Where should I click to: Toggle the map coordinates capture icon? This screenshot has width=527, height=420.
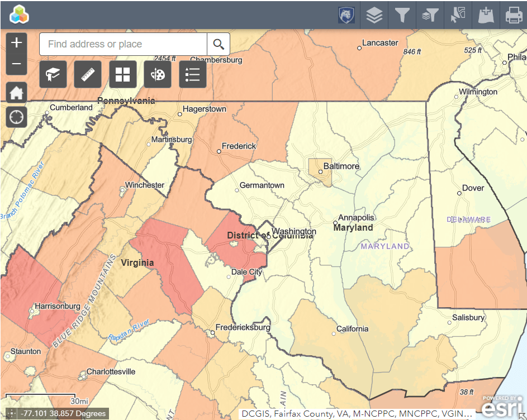pos(11,414)
